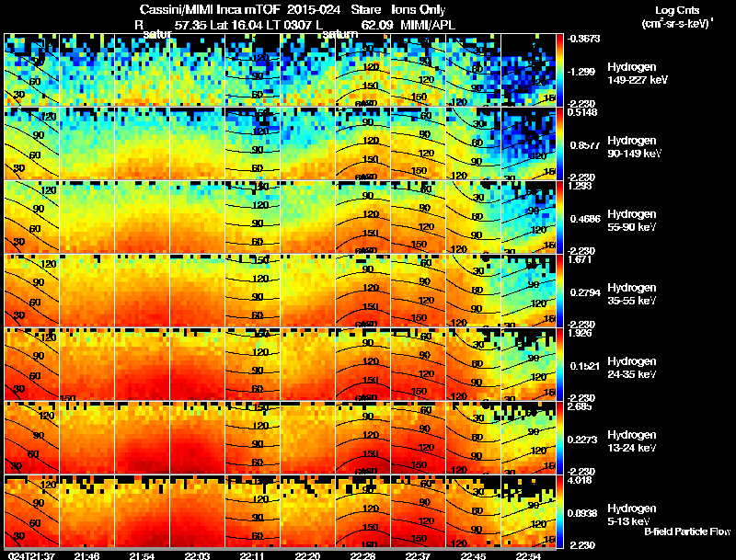
Task: Click the 'Cassini/MIMI Inca mTOF' title text
Action: tap(210, 10)
